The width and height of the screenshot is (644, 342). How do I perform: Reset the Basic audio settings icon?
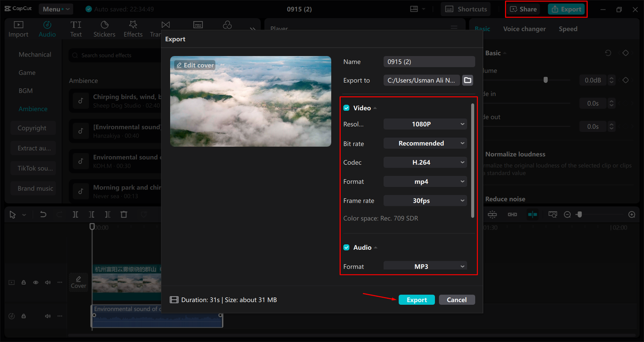coord(608,53)
